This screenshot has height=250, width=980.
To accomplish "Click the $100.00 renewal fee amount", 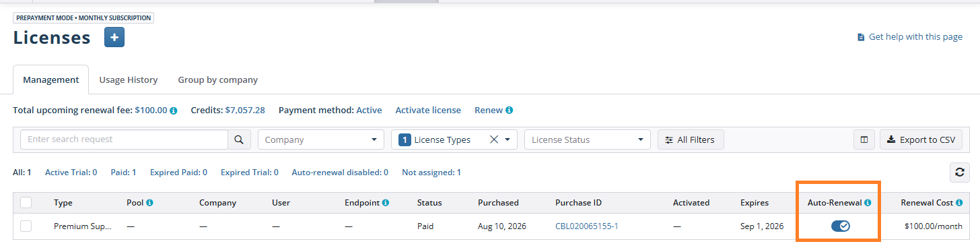I will click(x=151, y=110).
